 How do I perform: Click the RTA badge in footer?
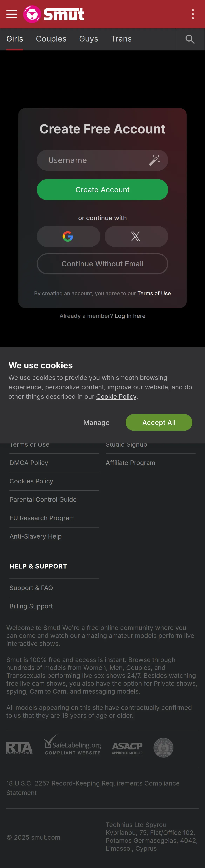tap(20, 747)
